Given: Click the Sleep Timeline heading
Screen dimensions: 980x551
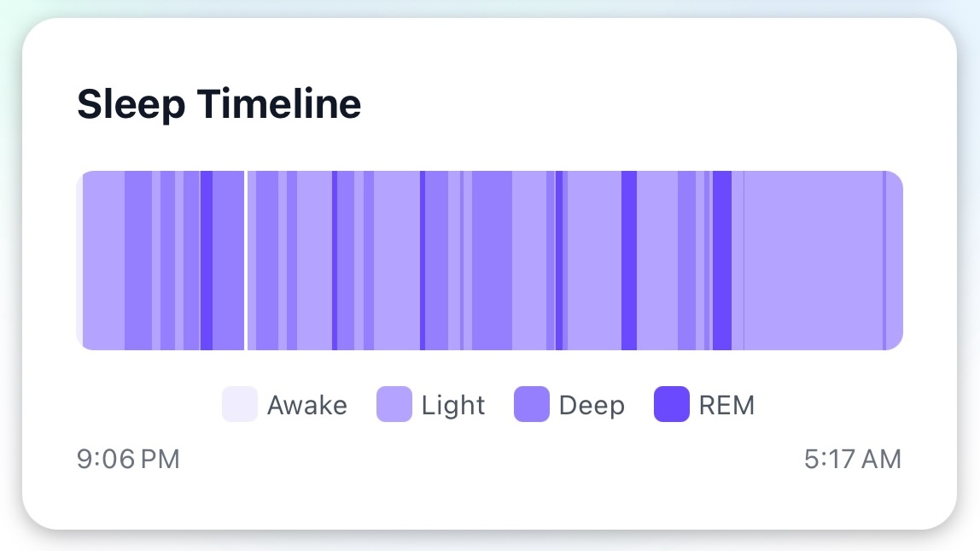Looking at the screenshot, I should 219,104.
